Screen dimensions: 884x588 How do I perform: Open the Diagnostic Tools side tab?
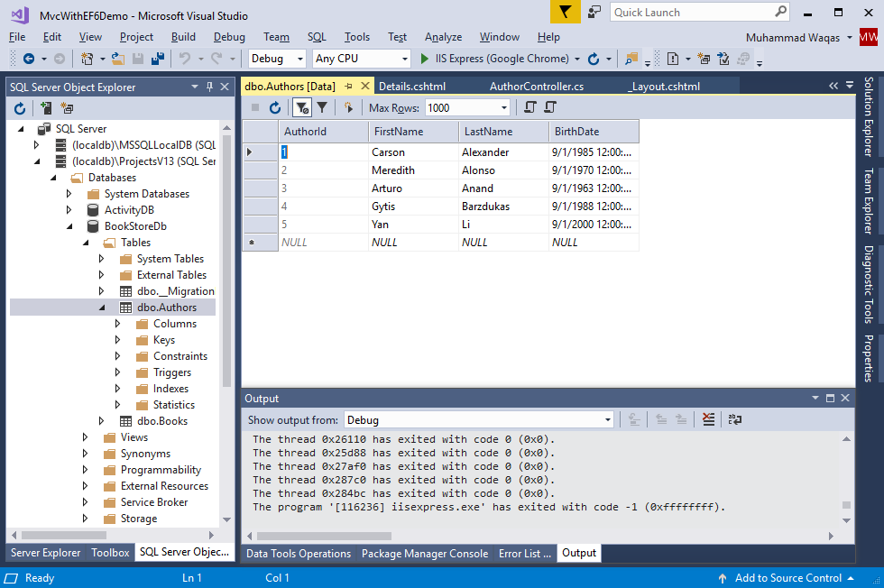coord(869,285)
